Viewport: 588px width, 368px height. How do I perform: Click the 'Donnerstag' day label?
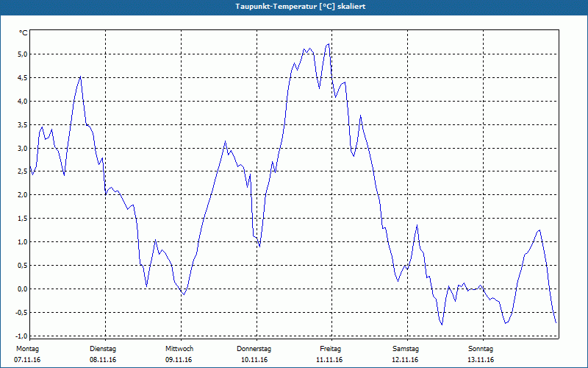(254, 349)
